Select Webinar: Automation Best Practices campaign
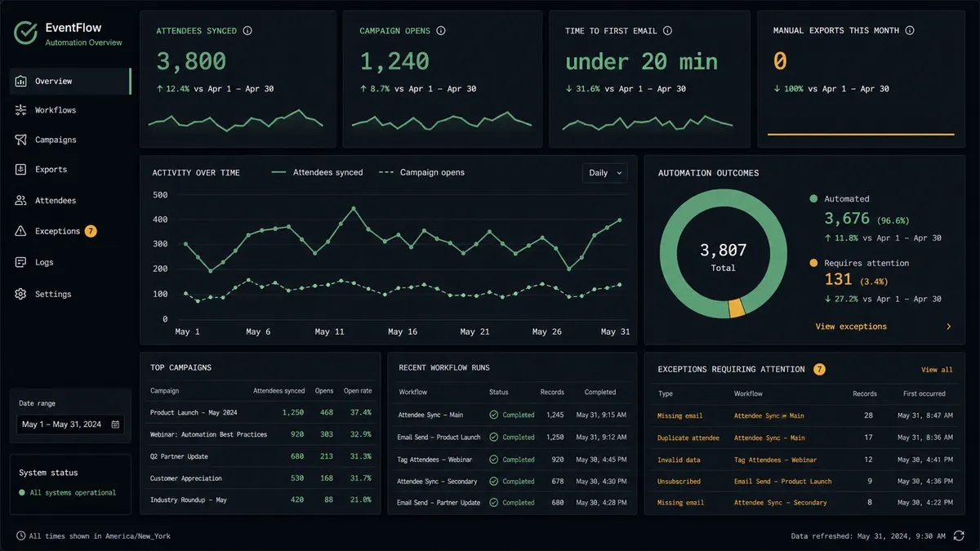 208,434
